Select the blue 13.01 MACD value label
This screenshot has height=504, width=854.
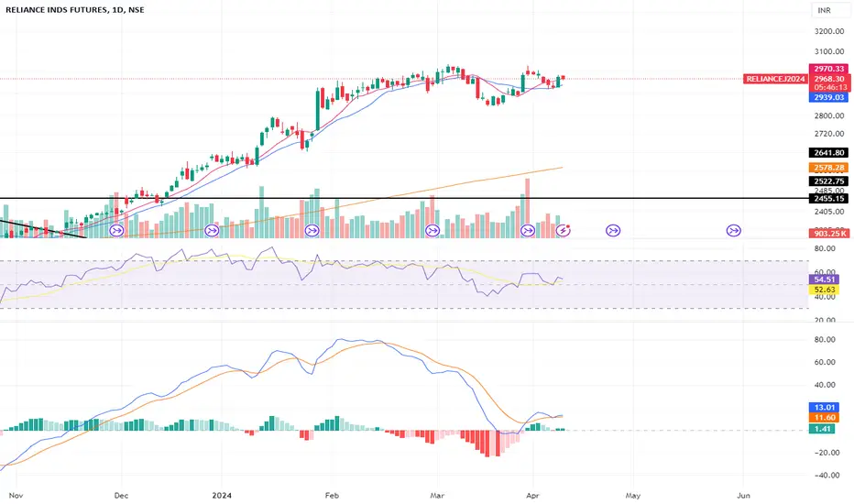(825, 408)
